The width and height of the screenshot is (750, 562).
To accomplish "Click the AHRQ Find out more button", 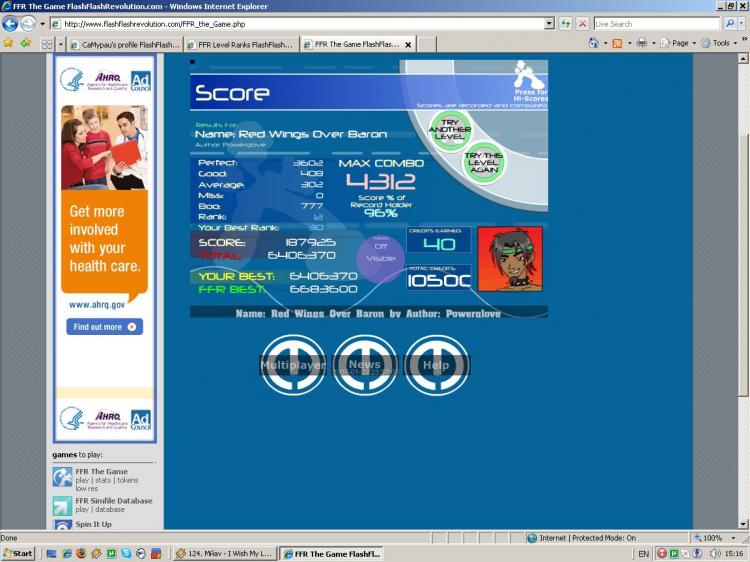I will tap(104, 327).
